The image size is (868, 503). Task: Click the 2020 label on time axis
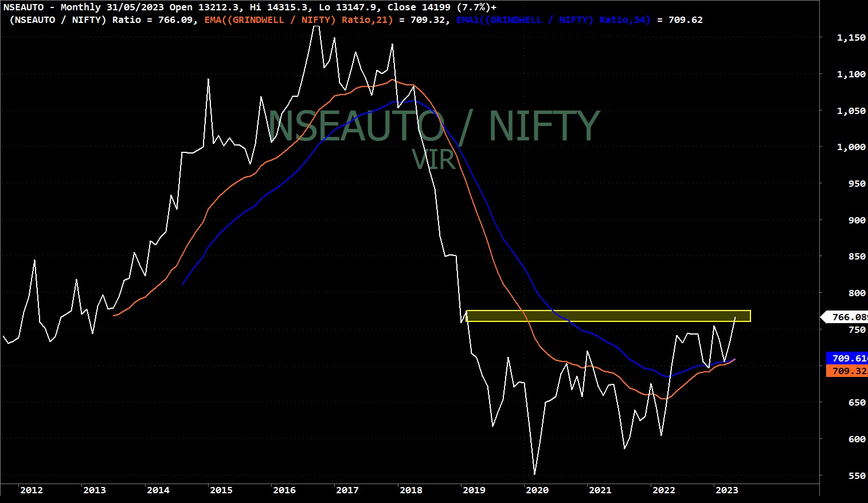tap(537, 490)
